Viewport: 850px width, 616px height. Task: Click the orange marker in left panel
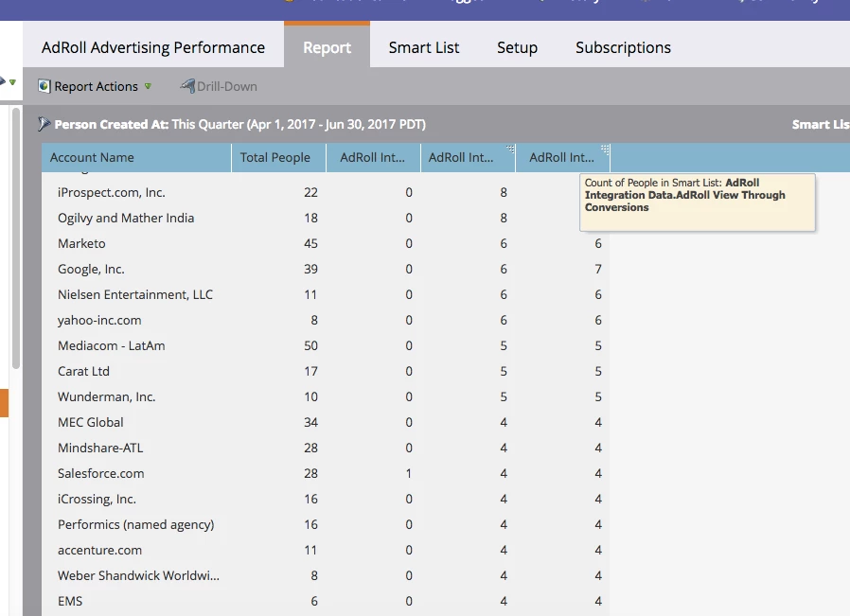click(4, 402)
